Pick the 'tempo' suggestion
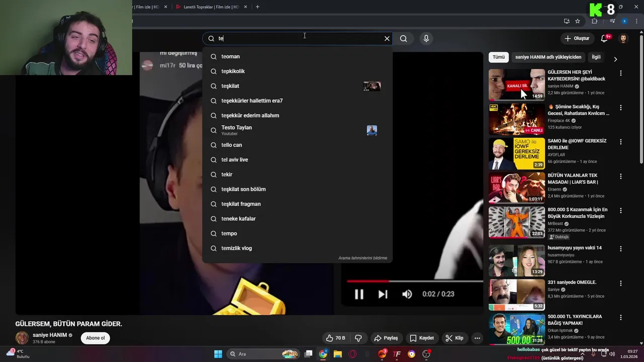Screen dimensions: 644x362 pyautogui.click(x=297, y=233)
